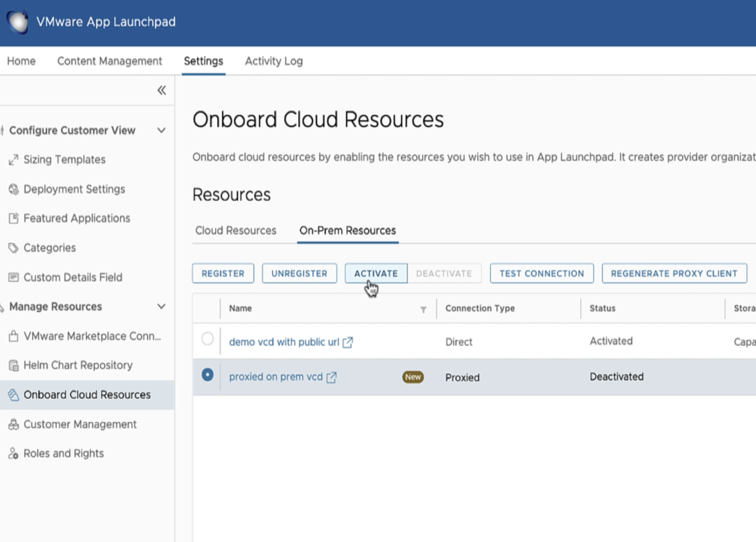756x542 pixels.
Task: Click the Categories tag icon
Action: click(13, 248)
